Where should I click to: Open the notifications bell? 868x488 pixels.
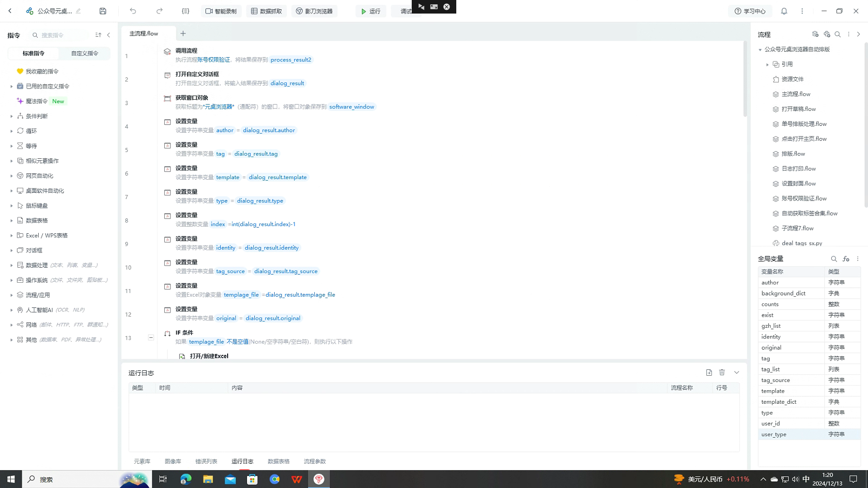click(784, 11)
